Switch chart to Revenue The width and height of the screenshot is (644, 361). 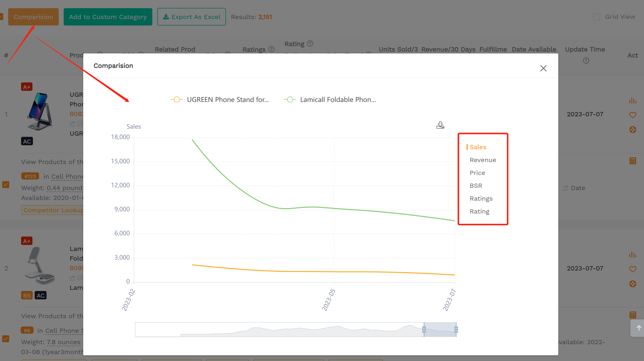point(483,160)
